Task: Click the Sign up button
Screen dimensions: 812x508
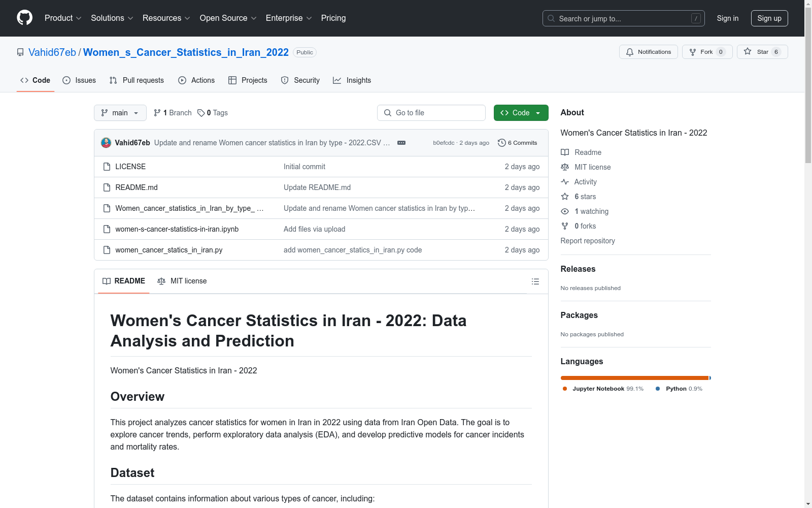Action: coord(769,18)
